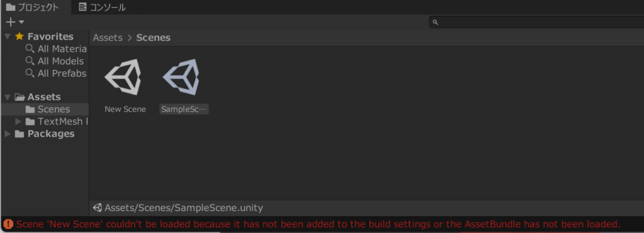
Task: Select the SampleScene Unity asset icon
Action: pos(181,77)
